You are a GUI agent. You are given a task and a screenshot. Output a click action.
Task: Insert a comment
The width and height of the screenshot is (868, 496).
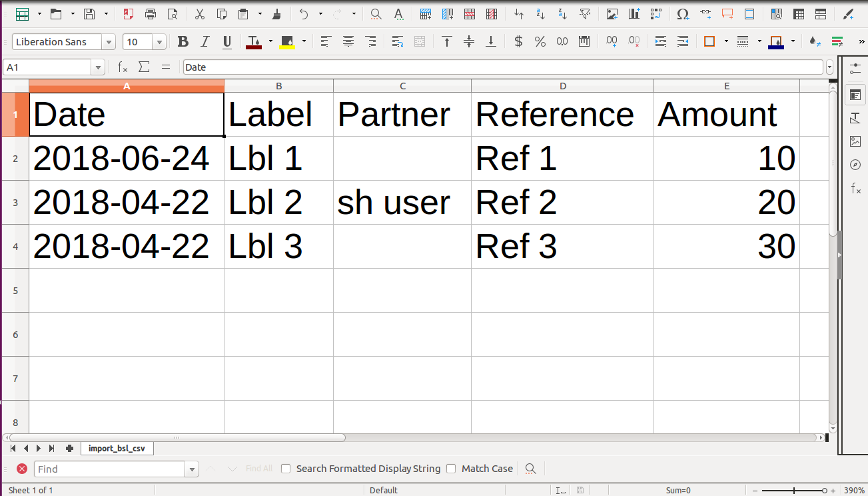click(727, 13)
